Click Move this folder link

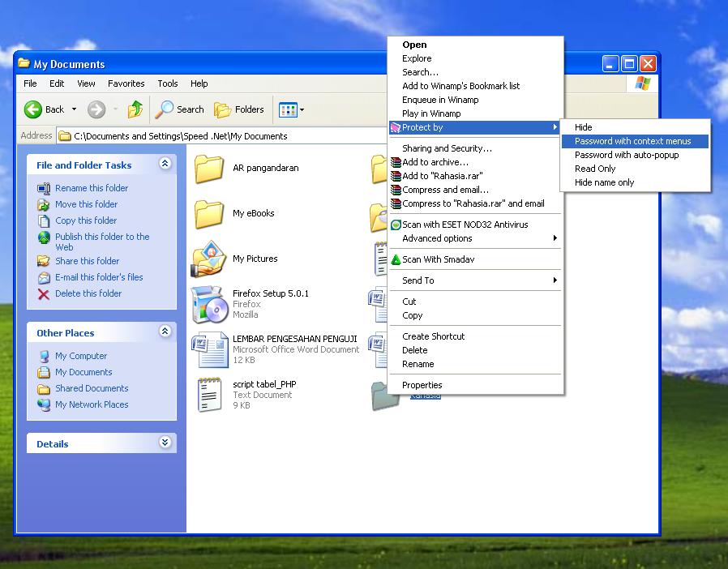87,204
